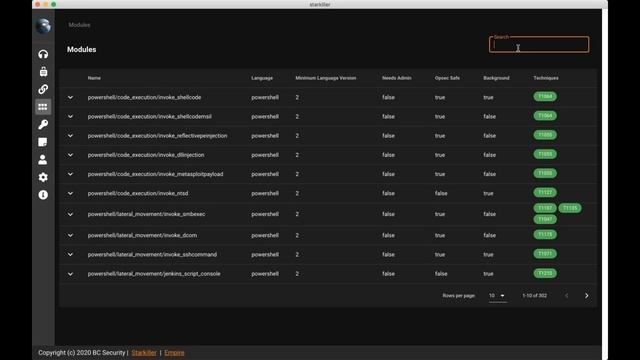The width and height of the screenshot is (640, 360).
Task: Expand the jenkins_script_console module row
Action: [70, 274]
